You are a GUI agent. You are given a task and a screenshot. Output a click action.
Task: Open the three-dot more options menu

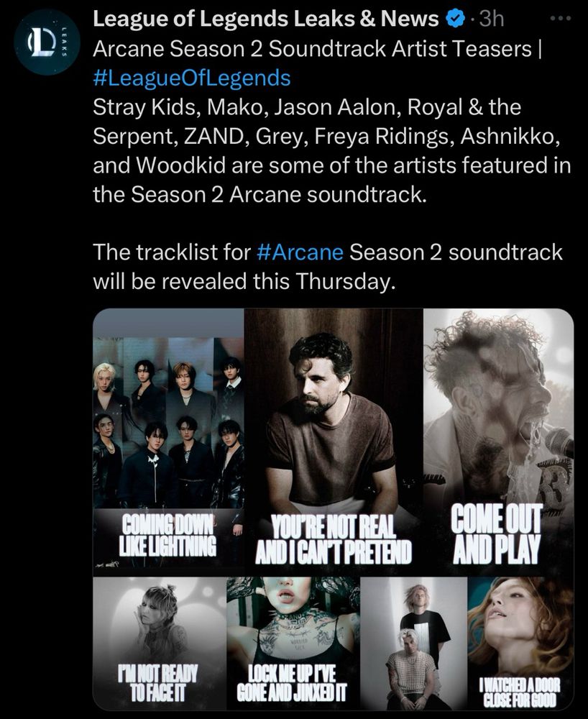[x=561, y=19]
